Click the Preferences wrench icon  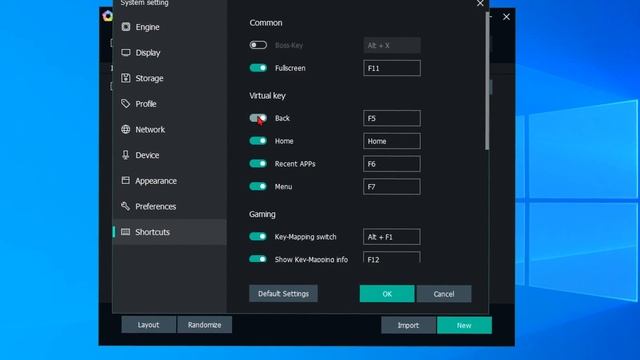click(x=126, y=206)
